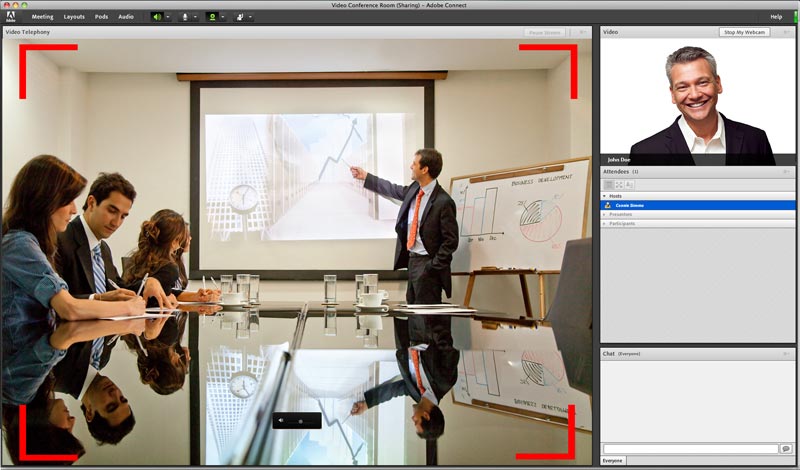Screen dimensions: 800x470
Task: Expand microphone options dropdown arrow
Action: click(x=195, y=17)
